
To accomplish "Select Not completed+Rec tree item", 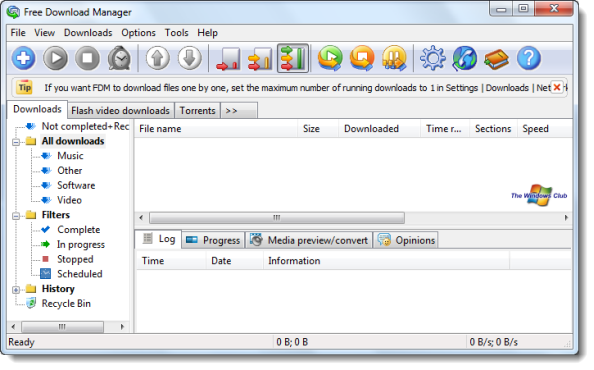I will [85, 126].
